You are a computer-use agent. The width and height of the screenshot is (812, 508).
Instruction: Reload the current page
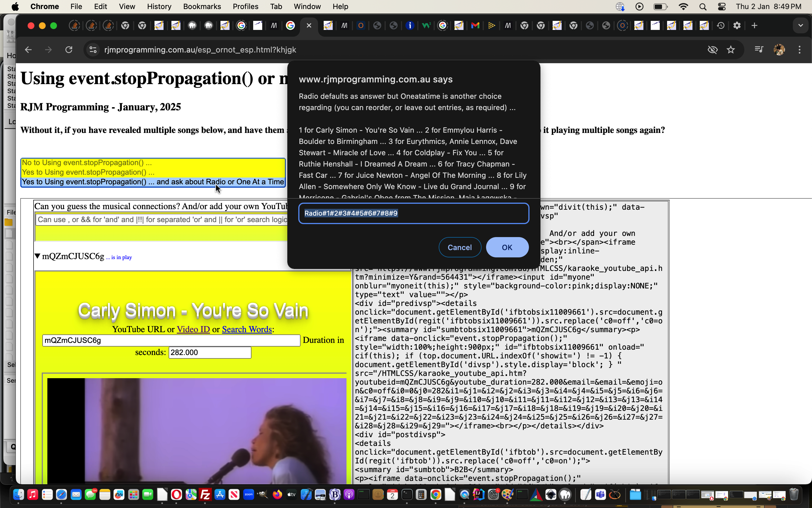click(69, 50)
